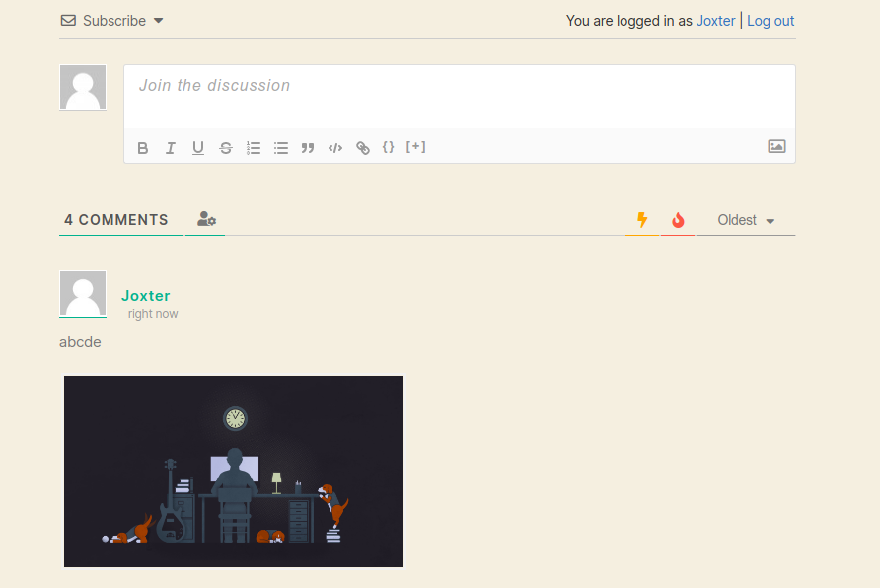The height and width of the screenshot is (588, 880).
Task: Show hottest comment threads flame icon
Action: point(678,220)
